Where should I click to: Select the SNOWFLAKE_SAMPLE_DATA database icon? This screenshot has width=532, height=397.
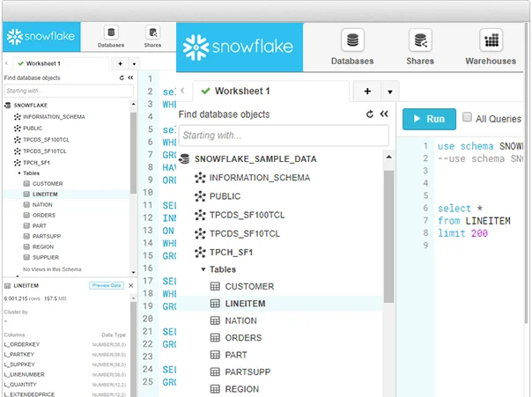[x=184, y=159]
